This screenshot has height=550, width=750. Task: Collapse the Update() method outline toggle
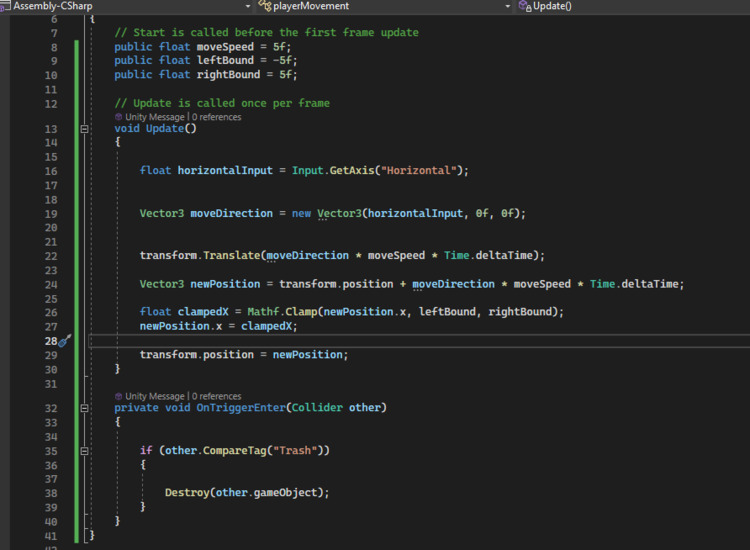tap(84, 129)
